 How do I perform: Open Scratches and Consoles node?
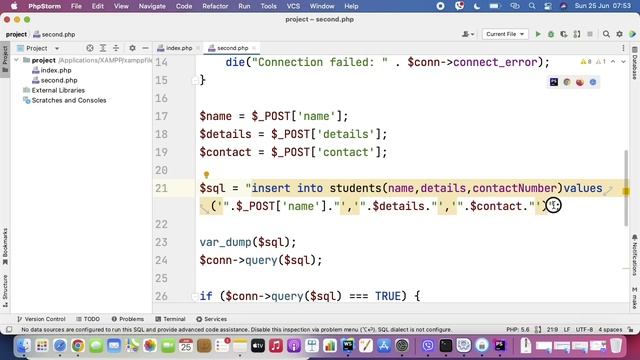coord(69,100)
